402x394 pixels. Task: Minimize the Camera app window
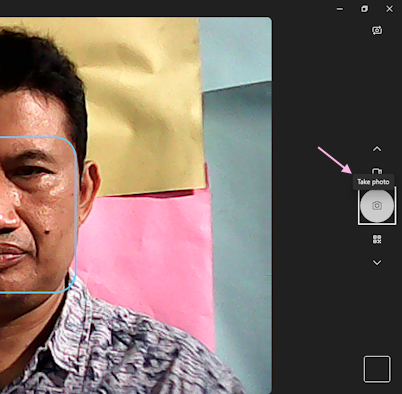click(340, 9)
